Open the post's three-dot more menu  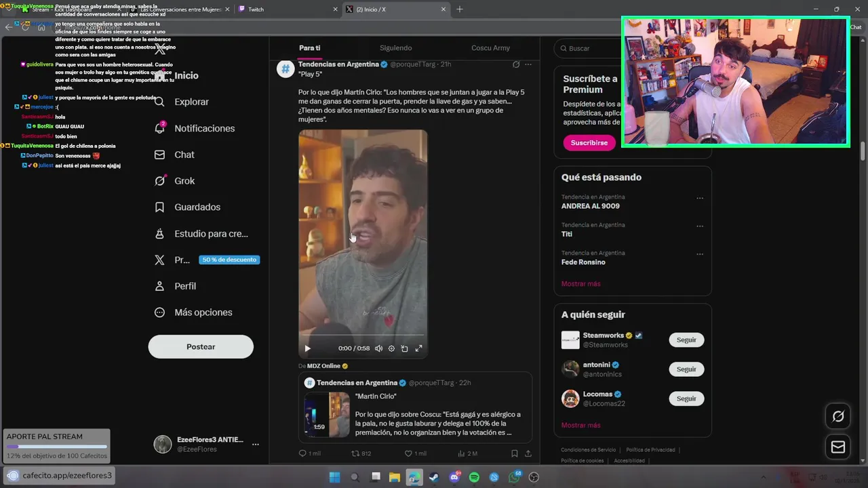coord(528,64)
